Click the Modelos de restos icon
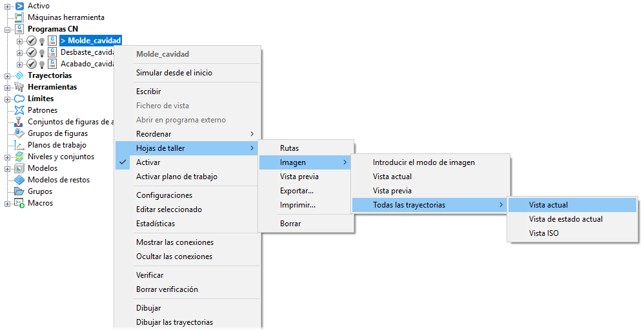 pos(19,180)
